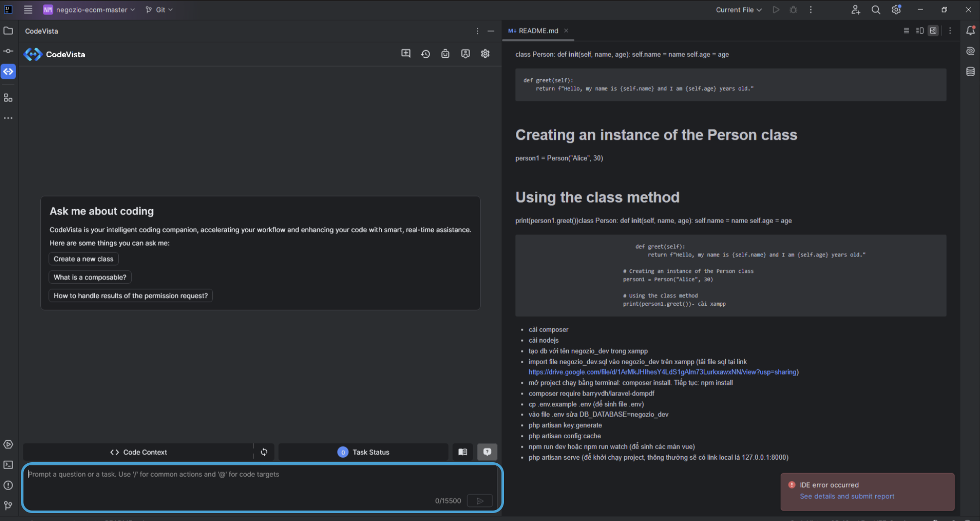Image resolution: width=980 pixels, height=521 pixels.
Task: Open the Git branch dropdown
Action: tap(160, 10)
